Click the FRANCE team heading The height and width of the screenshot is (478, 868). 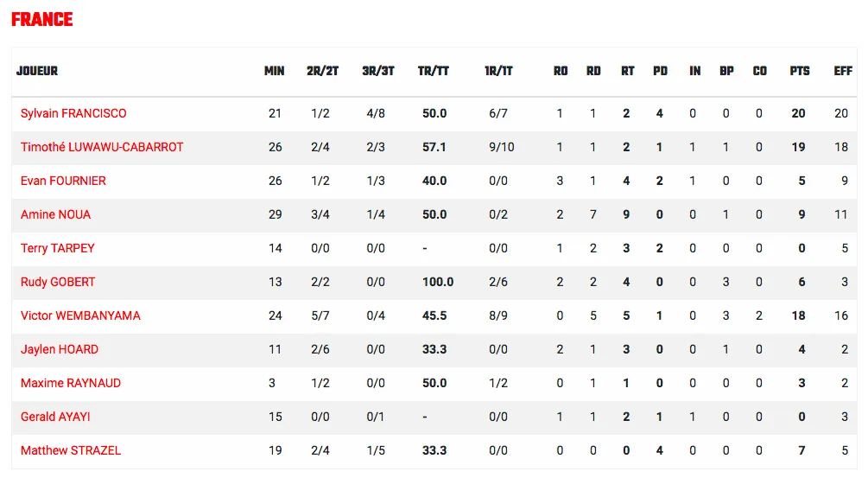[42, 19]
